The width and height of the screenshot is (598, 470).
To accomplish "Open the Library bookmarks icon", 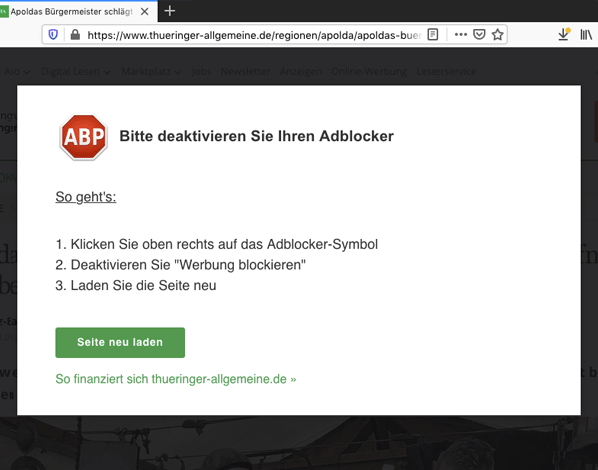I will click(586, 35).
